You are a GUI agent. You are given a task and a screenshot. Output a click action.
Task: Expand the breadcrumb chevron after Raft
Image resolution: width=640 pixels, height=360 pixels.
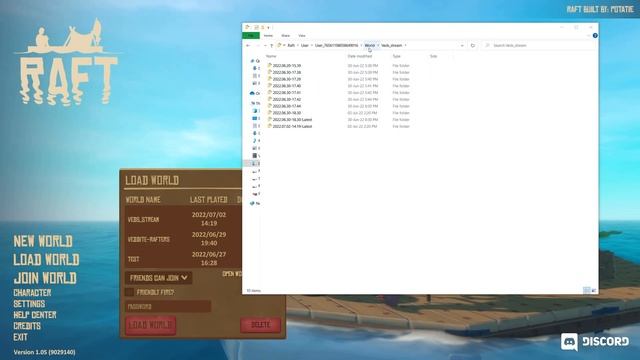(298, 45)
